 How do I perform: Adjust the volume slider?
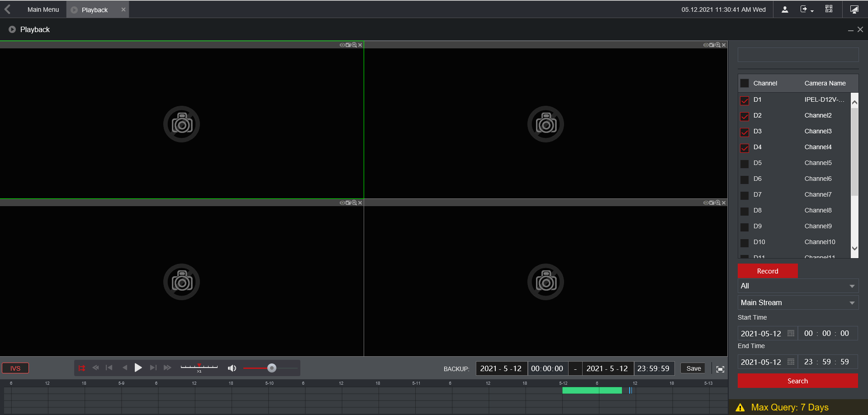pos(271,368)
